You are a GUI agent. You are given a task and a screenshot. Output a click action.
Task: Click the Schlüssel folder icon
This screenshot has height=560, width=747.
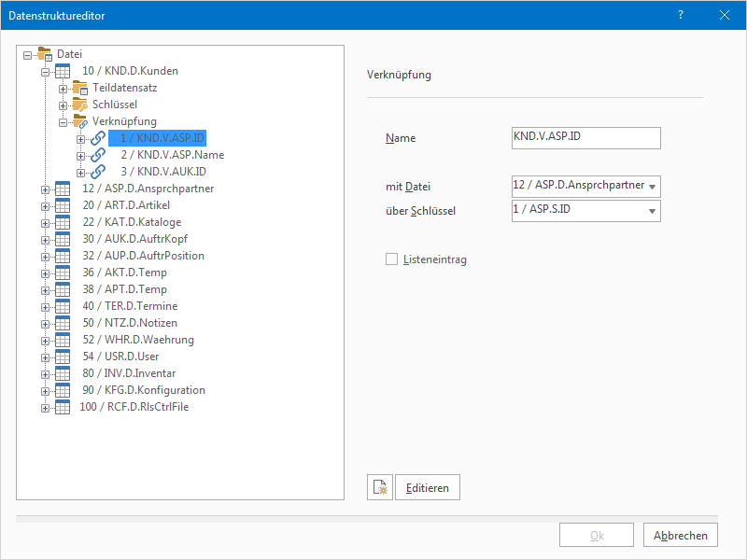(x=80, y=105)
